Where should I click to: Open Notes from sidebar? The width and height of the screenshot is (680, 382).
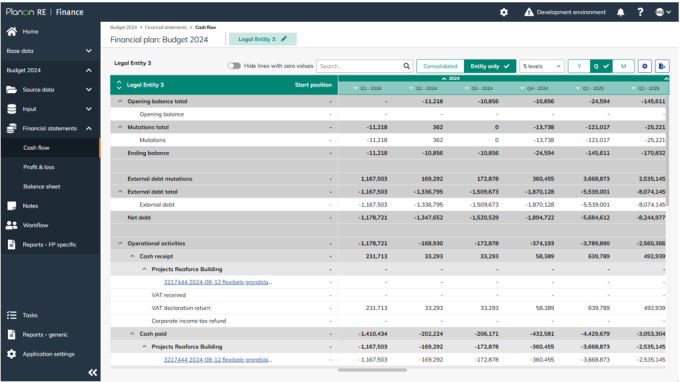pyautogui.click(x=30, y=206)
